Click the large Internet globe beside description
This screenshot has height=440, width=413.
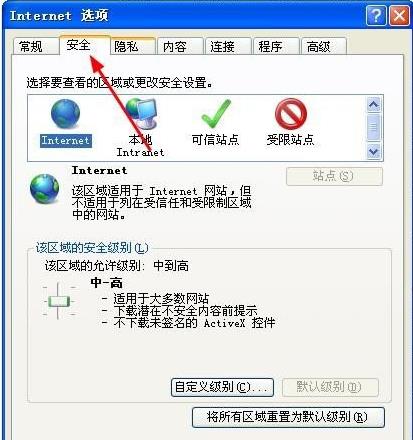tap(44, 189)
